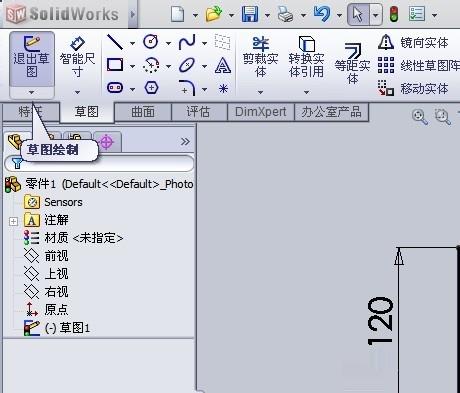Select the Straight Slot tool
Image resolution: width=460 pixels, height=393 pixels.
click(115, 88)
